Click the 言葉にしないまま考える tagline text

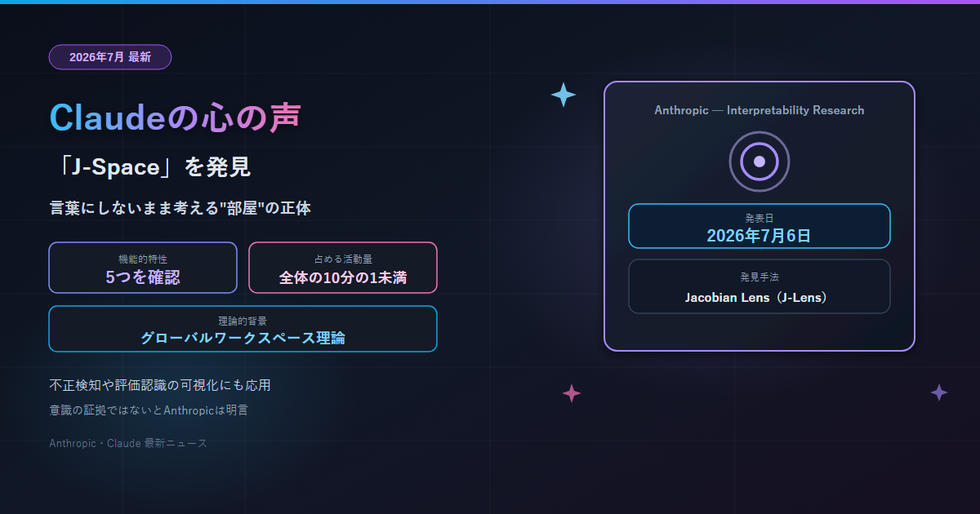pos(180,208)
